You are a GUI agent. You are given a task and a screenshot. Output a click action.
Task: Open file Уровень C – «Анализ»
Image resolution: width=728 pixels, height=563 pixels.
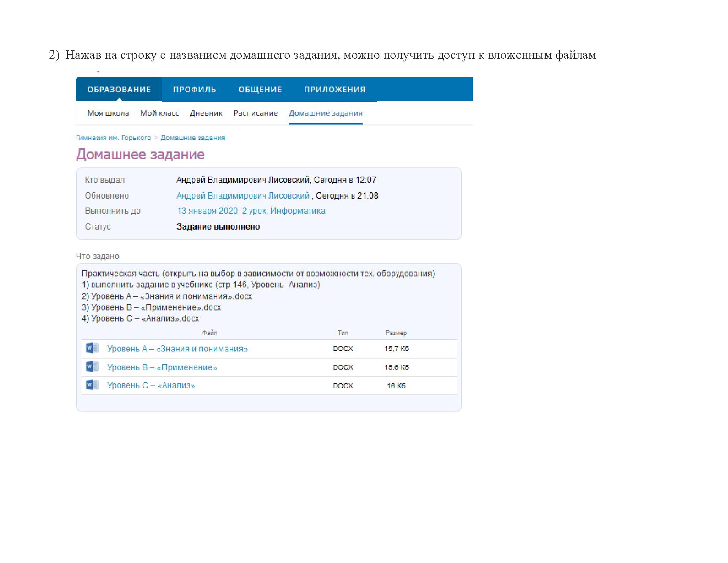coord(151,385)
